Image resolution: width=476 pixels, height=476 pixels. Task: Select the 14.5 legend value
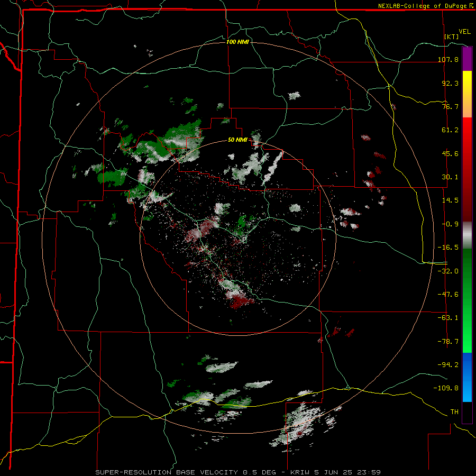(x=450, y=200)
